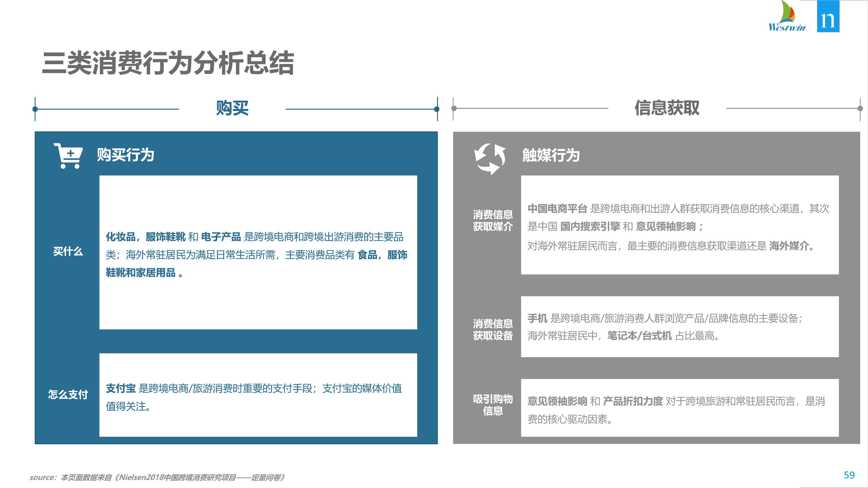Select the 信息获取 section heading
Image resolution: width=868 pixels, height=488 pixels.
click(x=667, y=108)
